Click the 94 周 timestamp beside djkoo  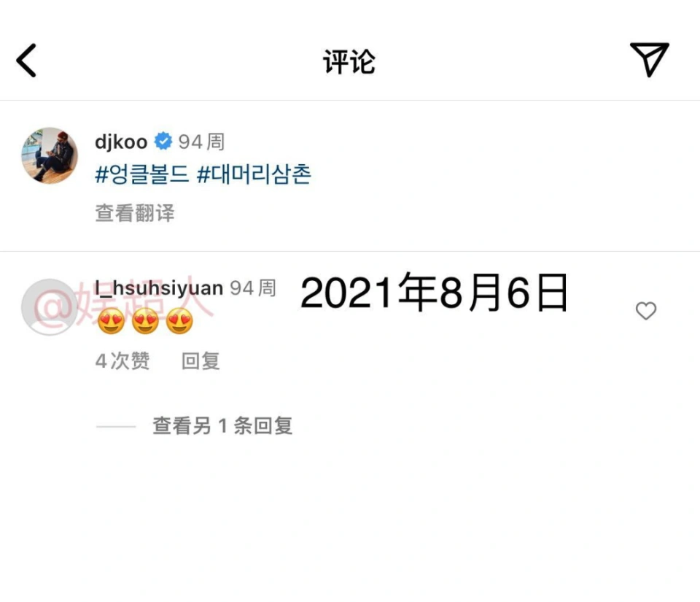coord(202,142)
